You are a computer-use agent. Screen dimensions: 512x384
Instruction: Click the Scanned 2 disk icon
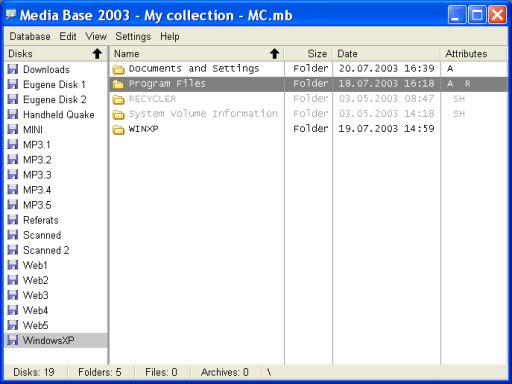13,250
